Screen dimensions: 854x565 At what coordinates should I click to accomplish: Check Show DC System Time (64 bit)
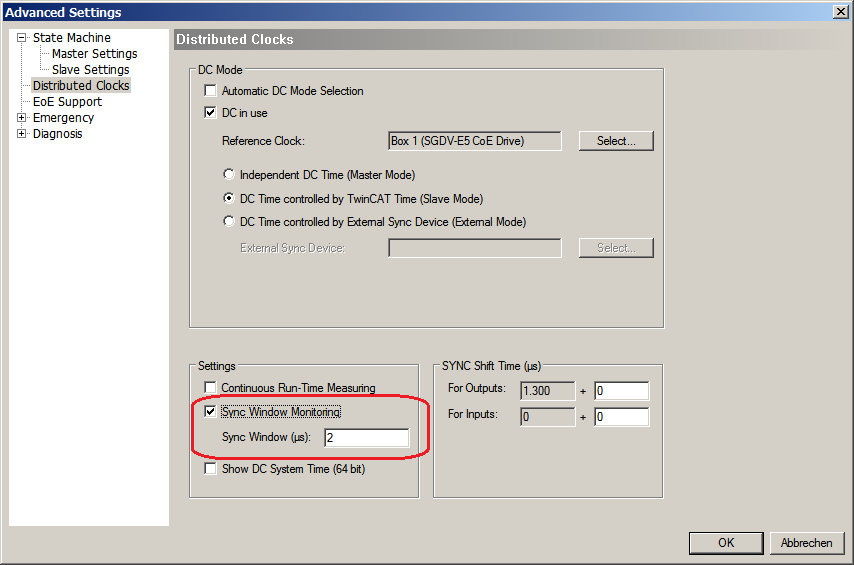(211, 469)
